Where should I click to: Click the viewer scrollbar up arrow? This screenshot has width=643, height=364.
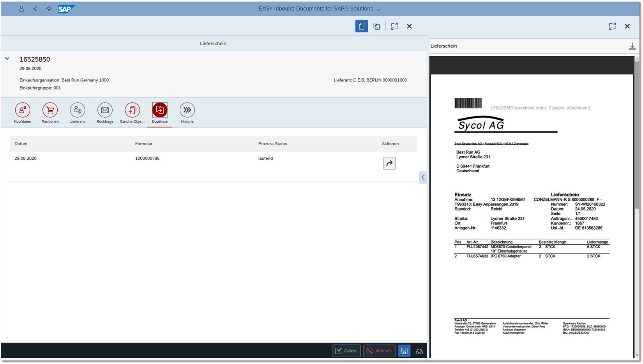point(637,59)
